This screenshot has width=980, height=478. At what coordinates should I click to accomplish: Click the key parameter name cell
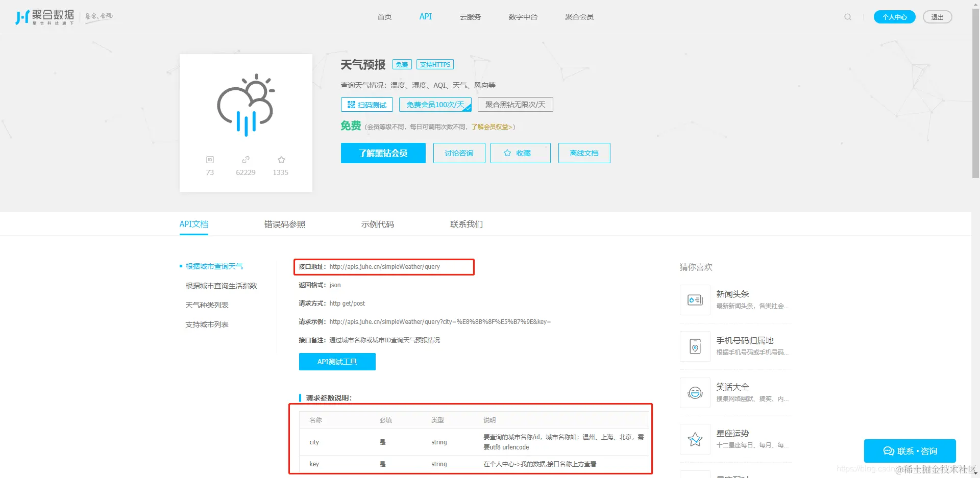[314, 464]
